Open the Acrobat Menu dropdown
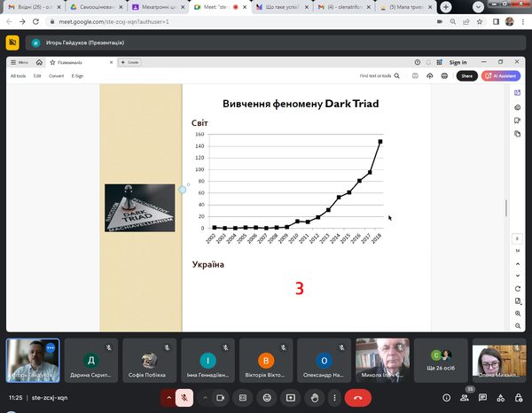Viewport: 532px width, 413px height. tap(20, 62)
